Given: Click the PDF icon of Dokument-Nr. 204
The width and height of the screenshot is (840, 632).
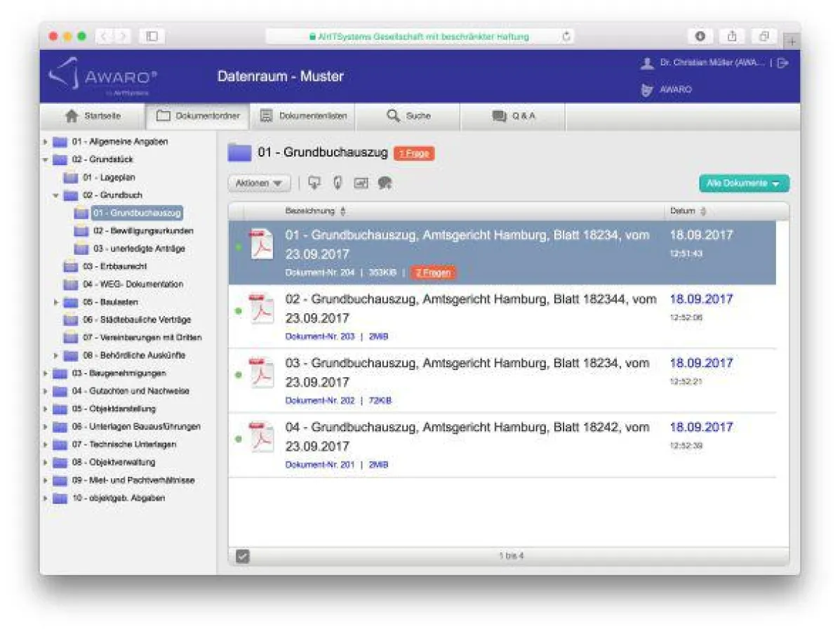Looking at the screenshot, I should 262,244.
